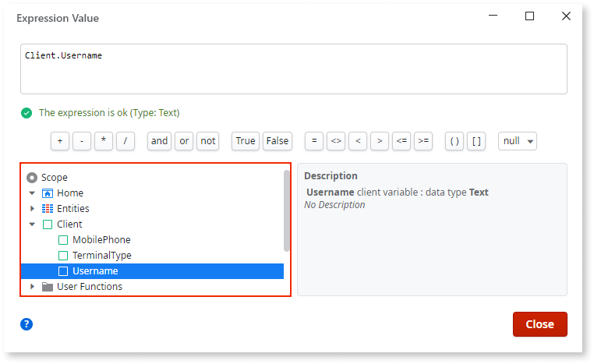Collapse the Client tree node
Viewport: 594px width, 364px height.
32,224
